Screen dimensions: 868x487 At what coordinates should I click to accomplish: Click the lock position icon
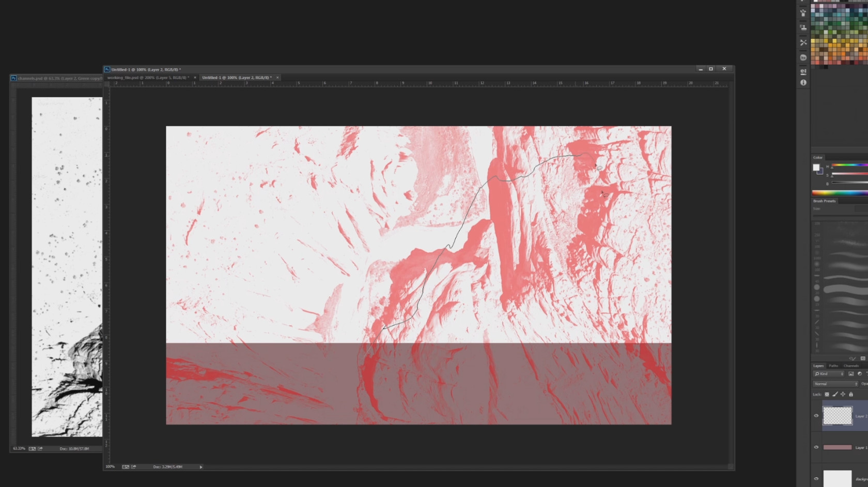tap(843, 394)
